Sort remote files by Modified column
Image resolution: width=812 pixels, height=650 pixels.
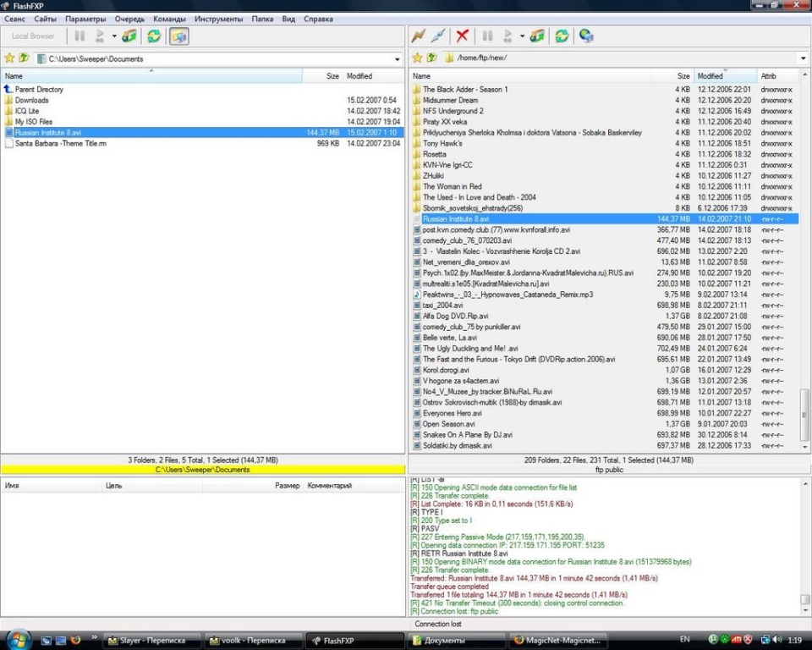coord(725,76)
